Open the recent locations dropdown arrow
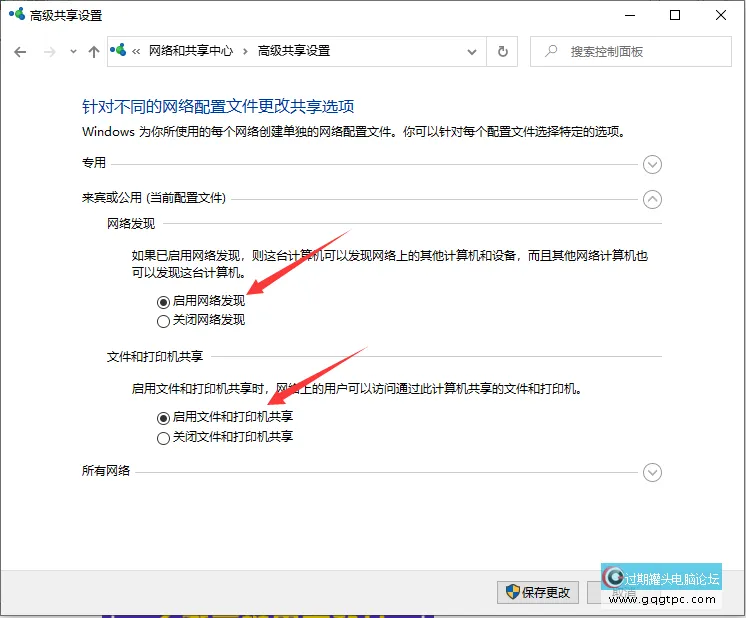Screen dimensions: 746x618 tap(73, 51)
